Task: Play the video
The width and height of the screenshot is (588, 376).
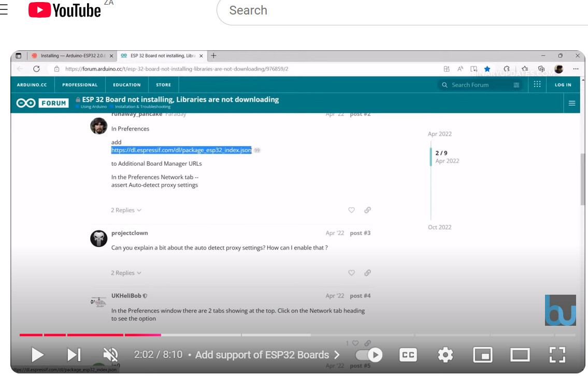Action: [x=37, y=355]
